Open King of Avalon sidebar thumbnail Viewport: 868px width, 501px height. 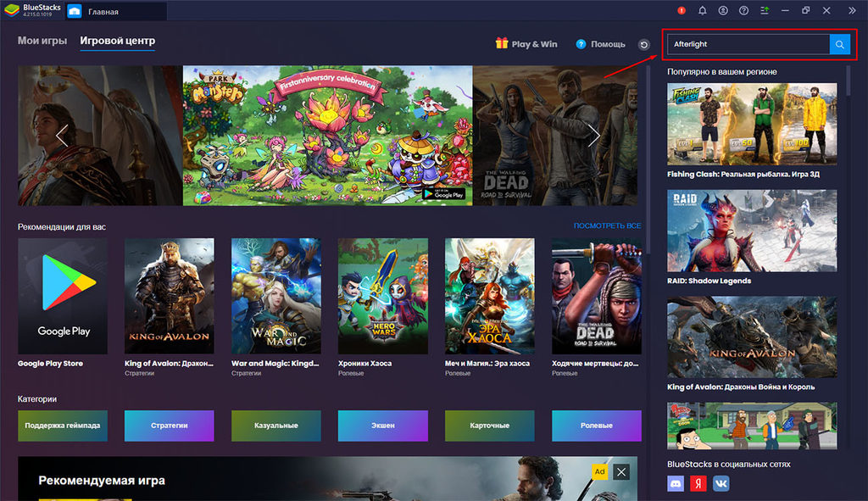[x=752, y=337]
